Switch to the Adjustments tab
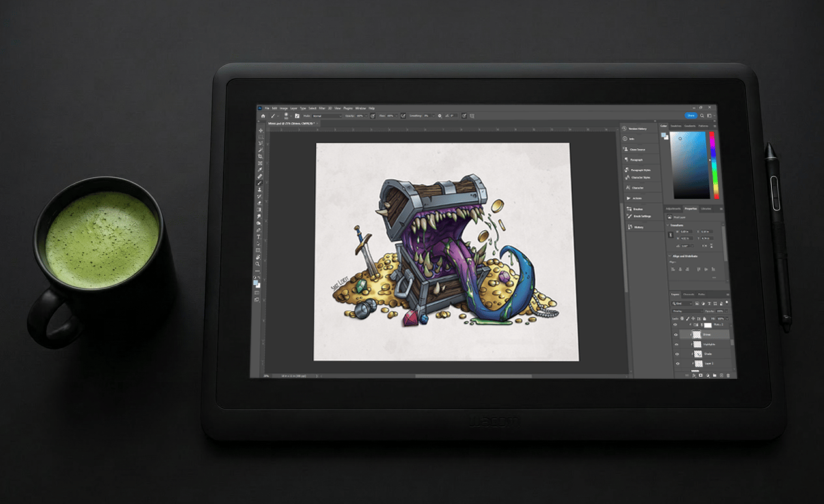Image resolution: width=824 pixels, height=504 pixels. click(673, 209)
